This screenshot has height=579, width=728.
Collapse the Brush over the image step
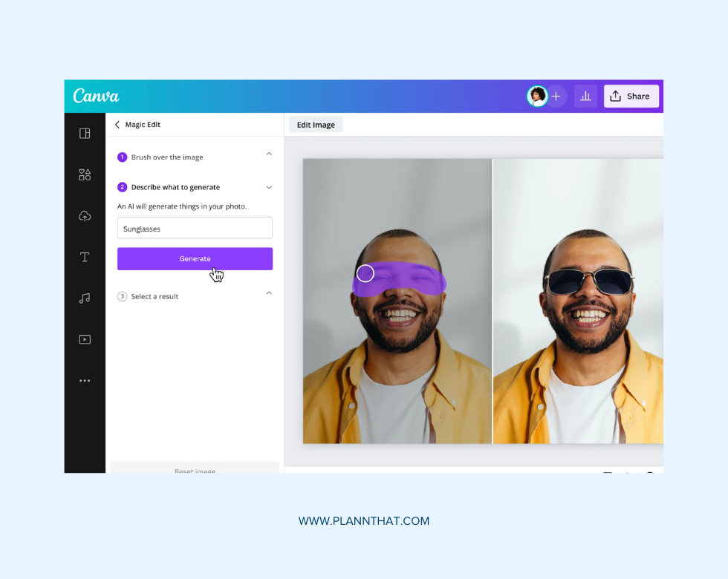269,154
